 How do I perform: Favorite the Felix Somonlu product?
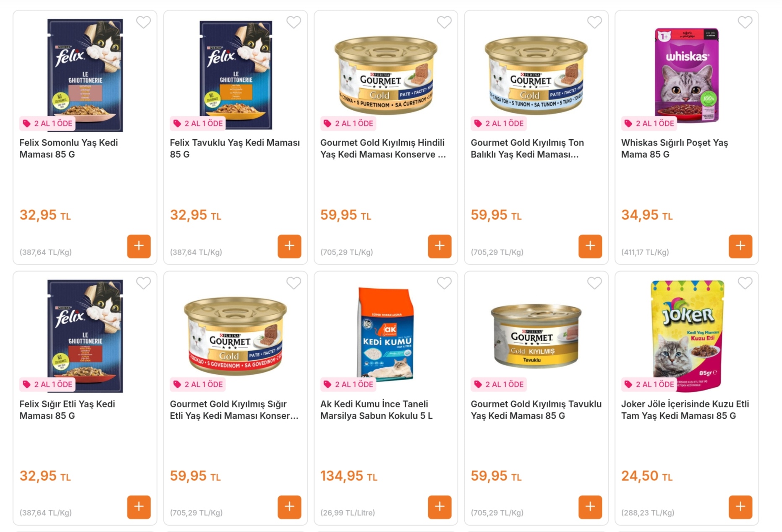144,22
